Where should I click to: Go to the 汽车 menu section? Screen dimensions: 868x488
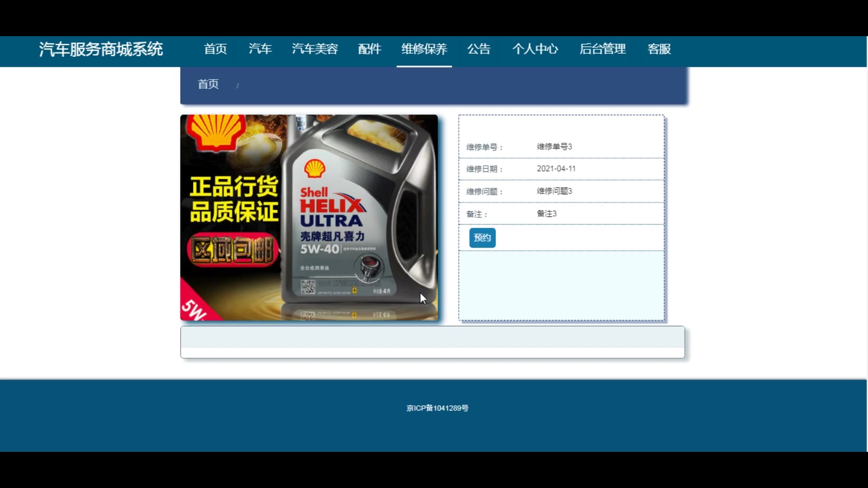tap(260, 49)
